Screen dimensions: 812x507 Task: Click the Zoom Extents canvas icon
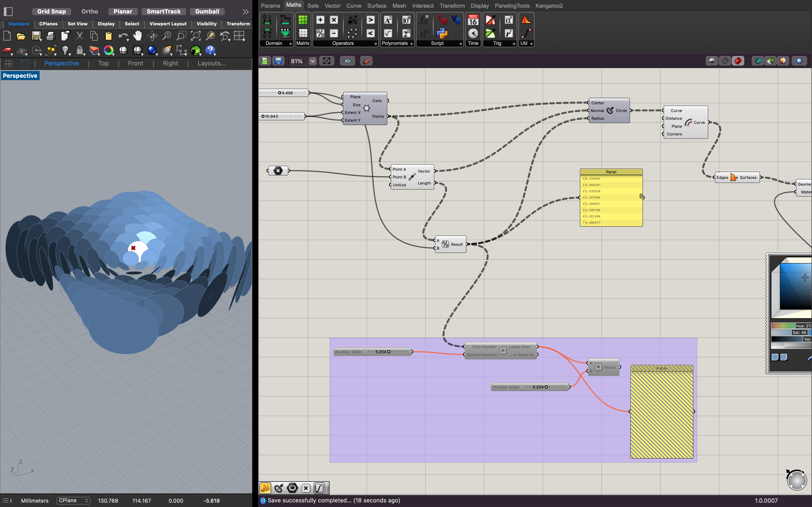tap(326, 61)
